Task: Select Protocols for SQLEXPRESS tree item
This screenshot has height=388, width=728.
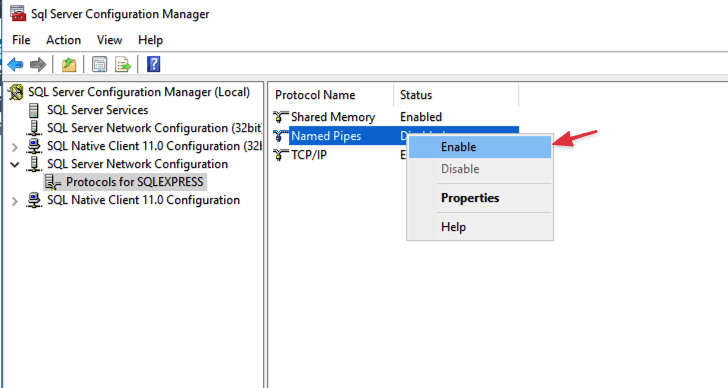Action: pyautogui.click(x=135, y=182)
